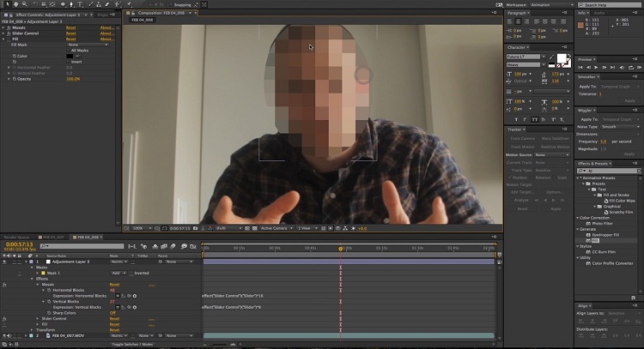Take a snapshot of the composition view

pos(195,228)
